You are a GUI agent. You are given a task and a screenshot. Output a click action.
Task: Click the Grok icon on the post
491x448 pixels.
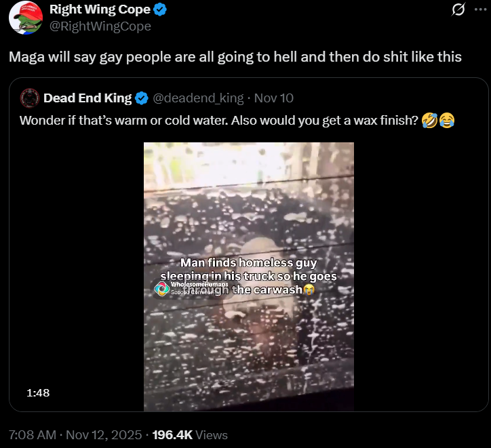pos(458,9)
